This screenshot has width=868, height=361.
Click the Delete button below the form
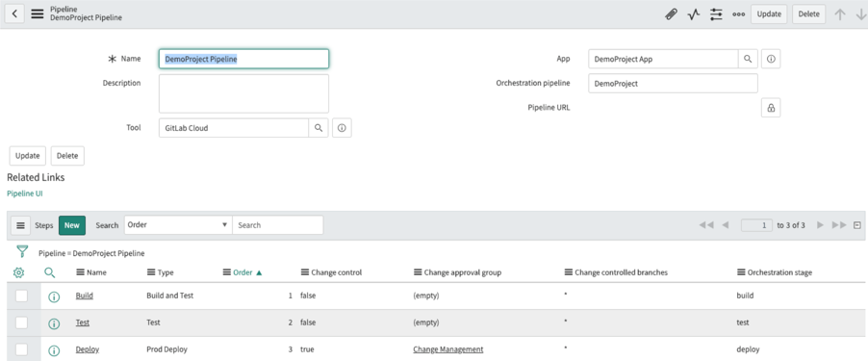pos(67,156)
